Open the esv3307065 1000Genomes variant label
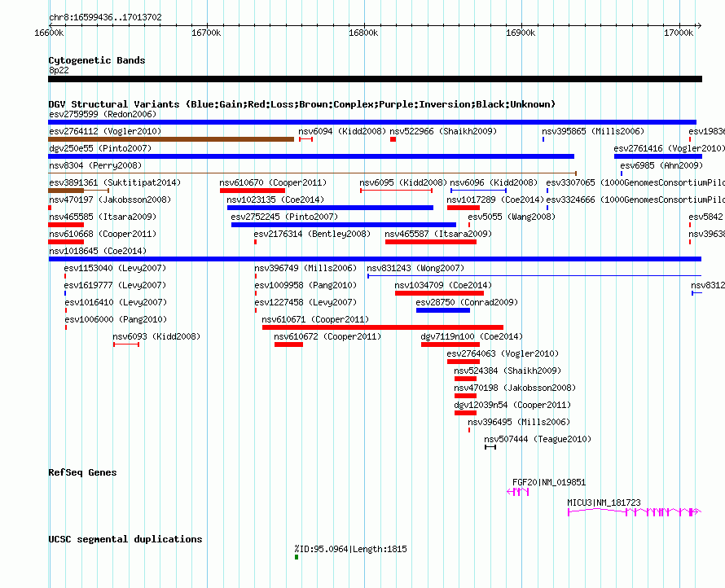This screenshot has width=725, height=588. (x=635, y=182)
